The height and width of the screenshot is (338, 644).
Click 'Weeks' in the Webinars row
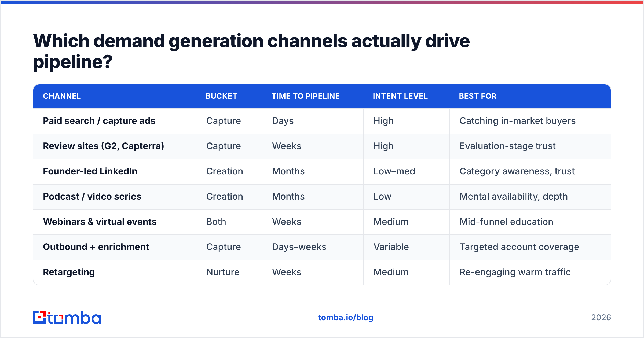point(287,222)
